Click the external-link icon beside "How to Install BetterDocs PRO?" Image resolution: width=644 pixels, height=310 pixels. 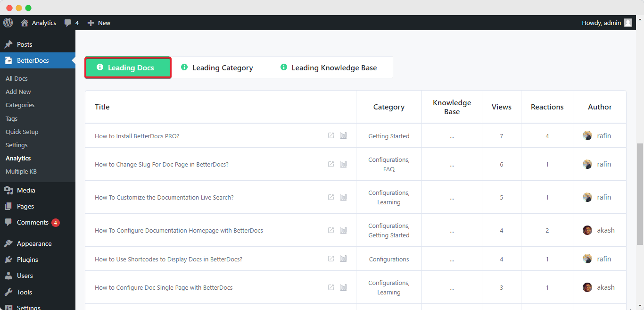pos(331,135)
